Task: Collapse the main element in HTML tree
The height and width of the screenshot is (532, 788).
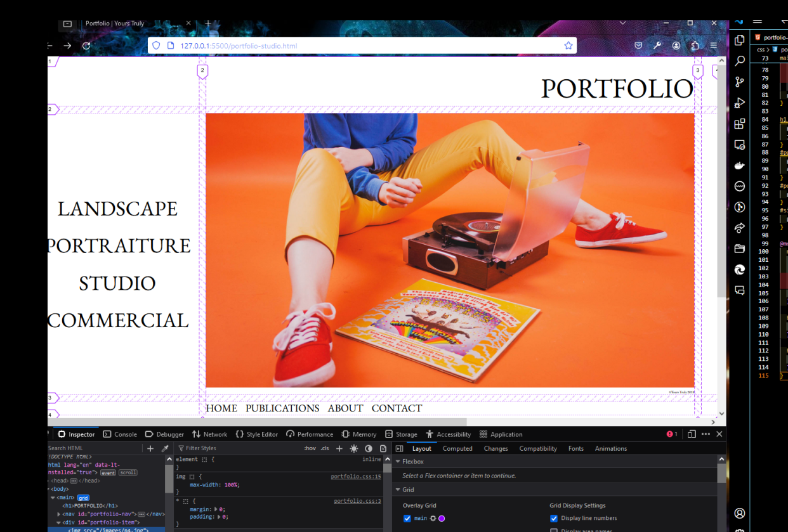Action: point(53,498)
